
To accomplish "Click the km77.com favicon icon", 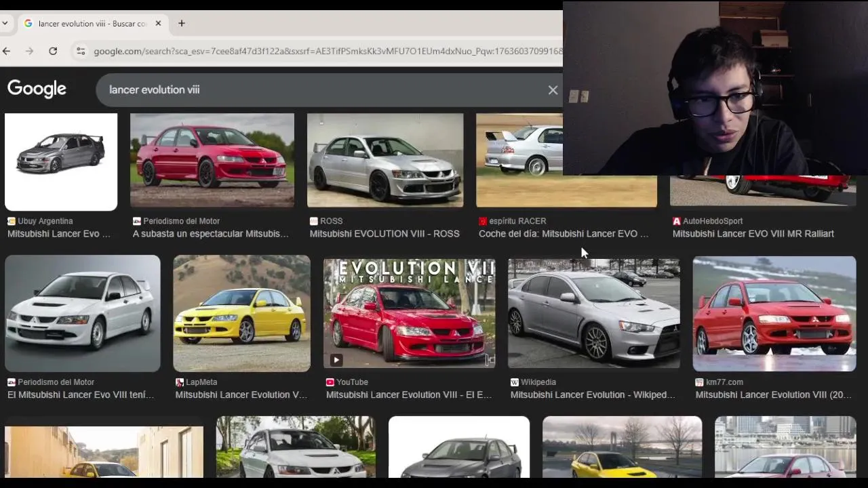I will [x=699, y=382].
